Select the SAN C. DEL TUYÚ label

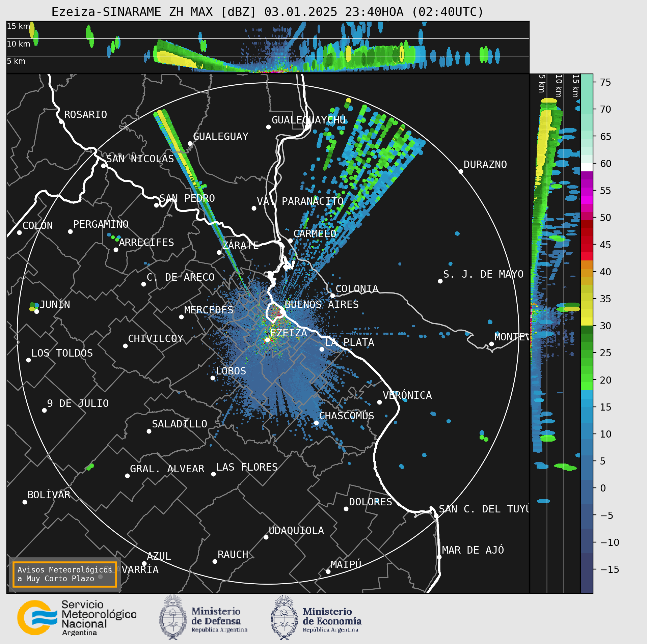(484, 509)
